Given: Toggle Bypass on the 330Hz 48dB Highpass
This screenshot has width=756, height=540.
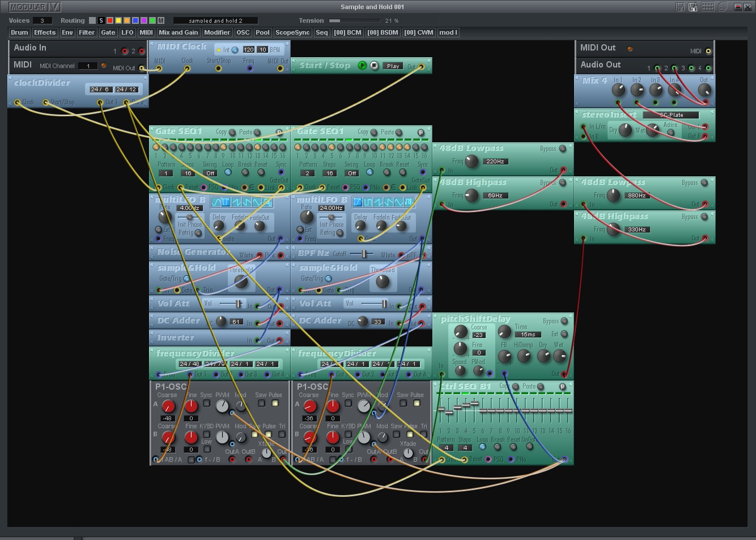Looking at the screenshot, I should tap(704, 217).
